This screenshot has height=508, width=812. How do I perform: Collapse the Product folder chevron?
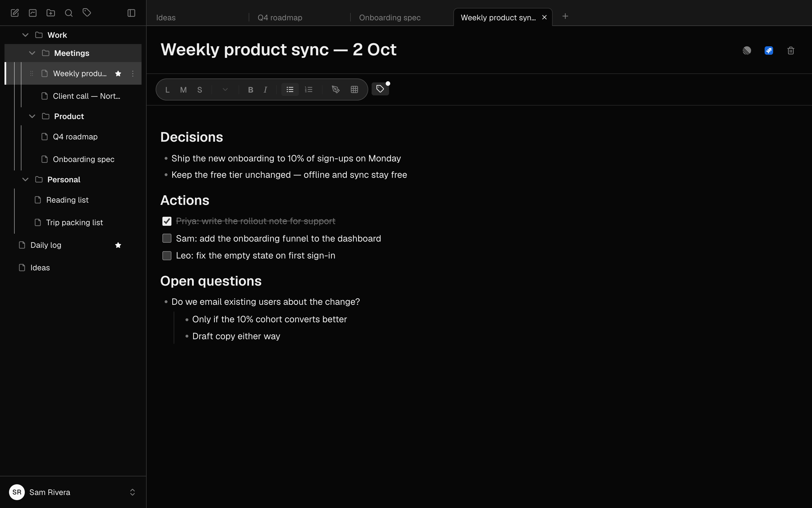click(x=32, y=116)
